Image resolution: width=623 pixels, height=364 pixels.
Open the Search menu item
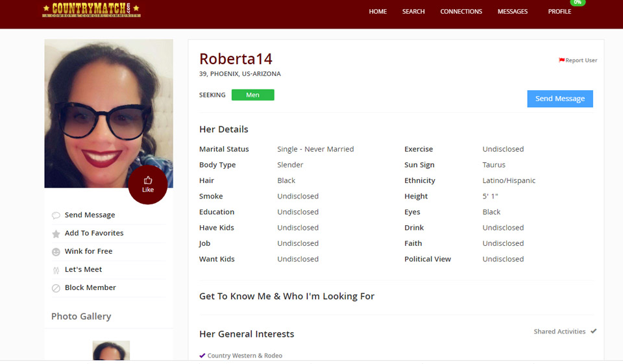click(413, 12)
